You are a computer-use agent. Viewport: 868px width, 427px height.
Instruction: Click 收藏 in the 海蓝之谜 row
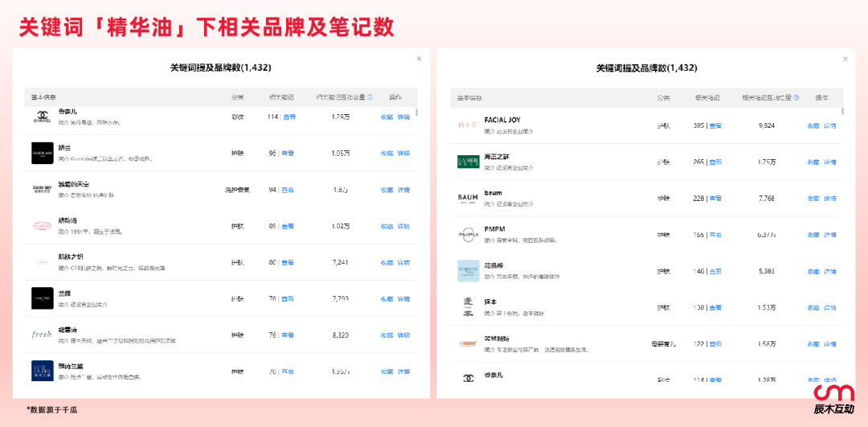tap(813, 162)
